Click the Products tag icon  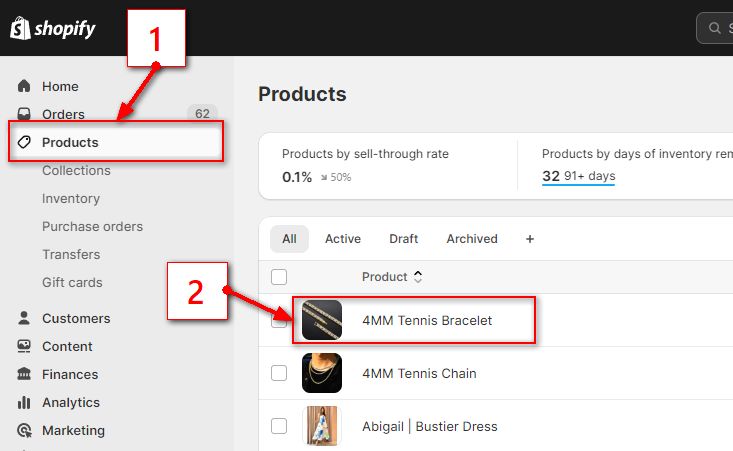point(24,142)
